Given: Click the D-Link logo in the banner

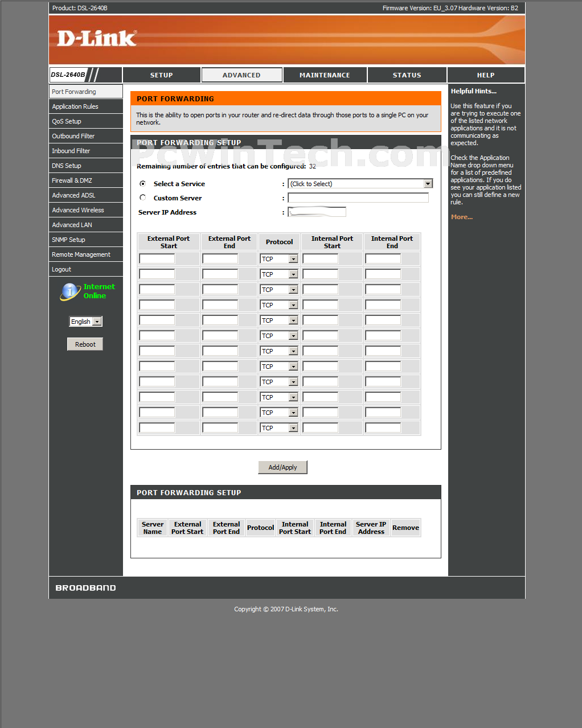Looking at the screenshot, I should pyautogui.click(x=97, y=39).
